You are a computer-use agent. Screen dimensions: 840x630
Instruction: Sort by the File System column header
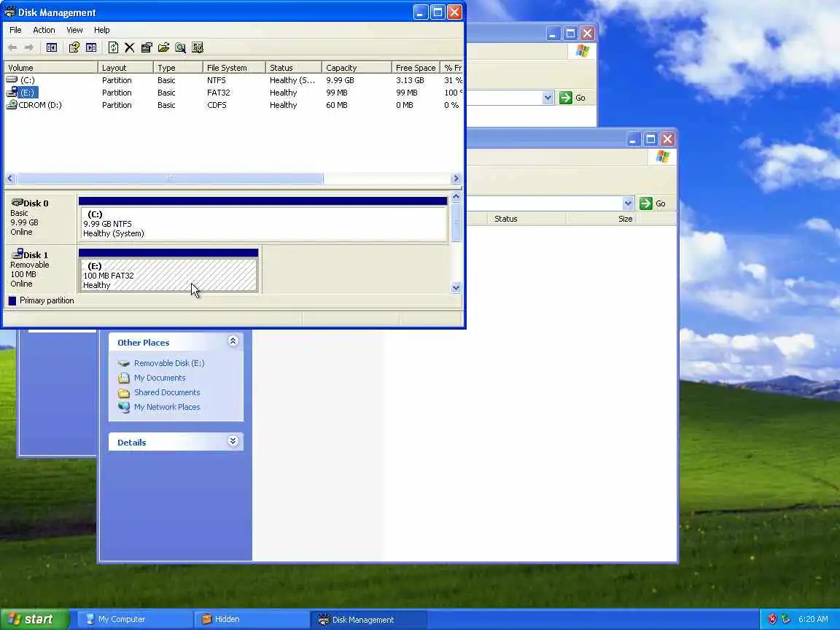click(234, 68)
